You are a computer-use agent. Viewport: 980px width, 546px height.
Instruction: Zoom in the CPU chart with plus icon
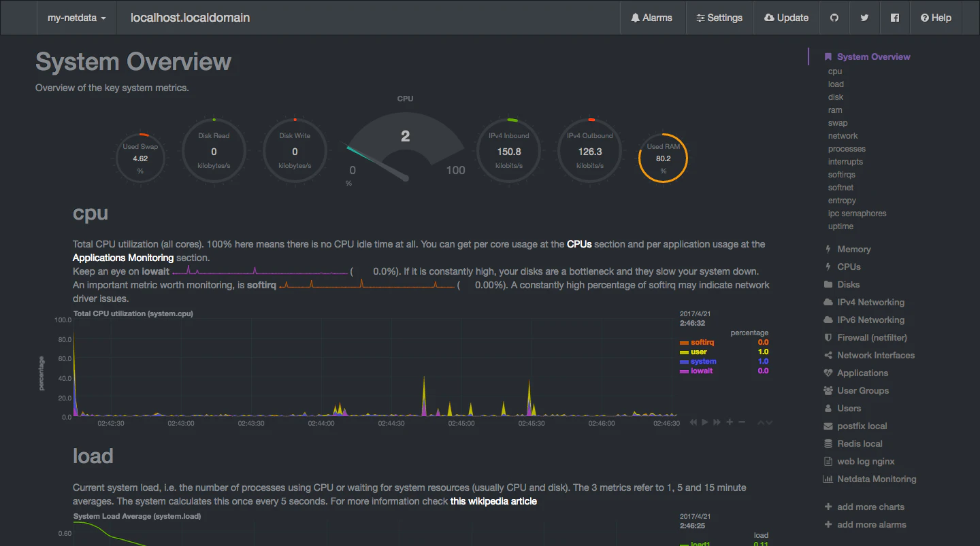730,422
